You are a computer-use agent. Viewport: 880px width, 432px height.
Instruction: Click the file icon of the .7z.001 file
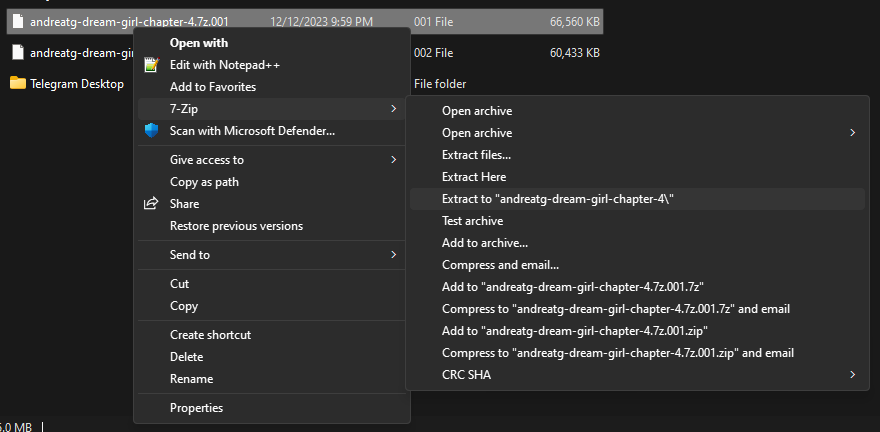click(x=17, y=21)
